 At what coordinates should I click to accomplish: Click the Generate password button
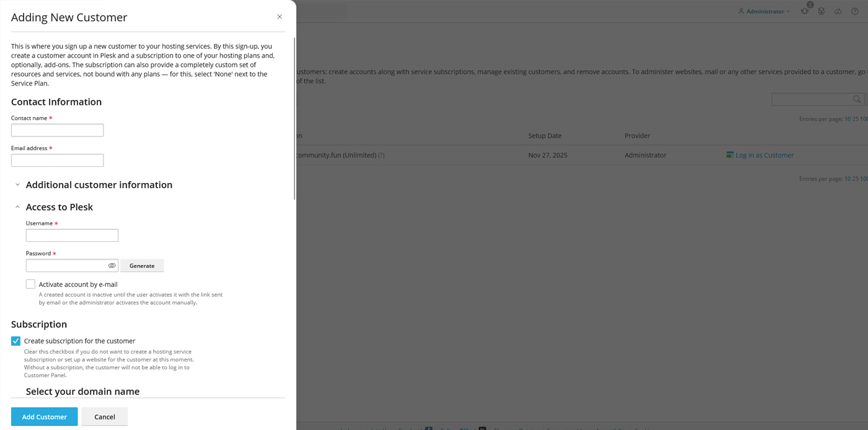[x=142, y=266]
